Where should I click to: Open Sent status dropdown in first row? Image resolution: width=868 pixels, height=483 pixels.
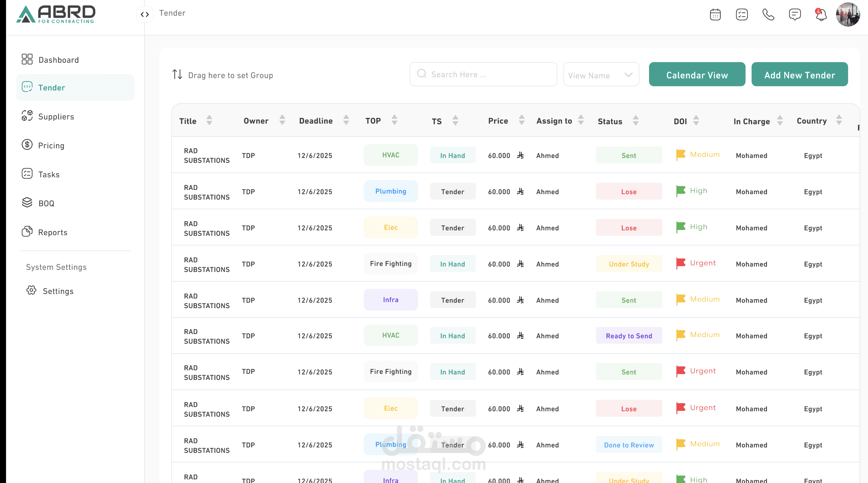pyautogui.click(x=629, y=155)
